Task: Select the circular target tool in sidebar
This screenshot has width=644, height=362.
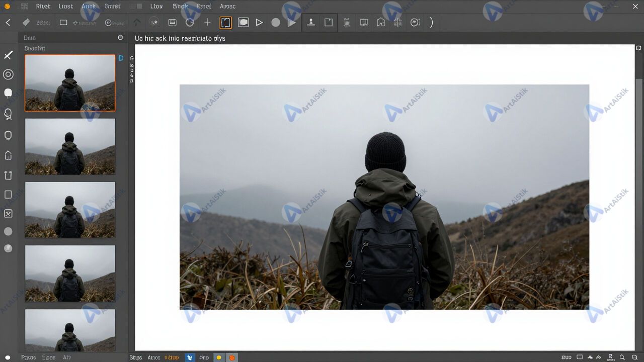Action: coord(8,74)
